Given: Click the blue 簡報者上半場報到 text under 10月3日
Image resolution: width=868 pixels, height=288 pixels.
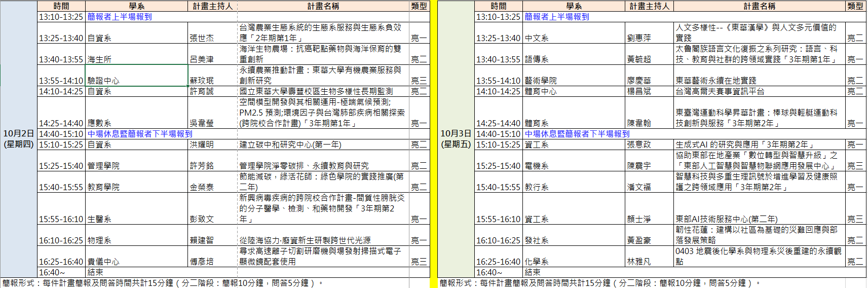Looking at the screenshot, I should coord(556,17).
